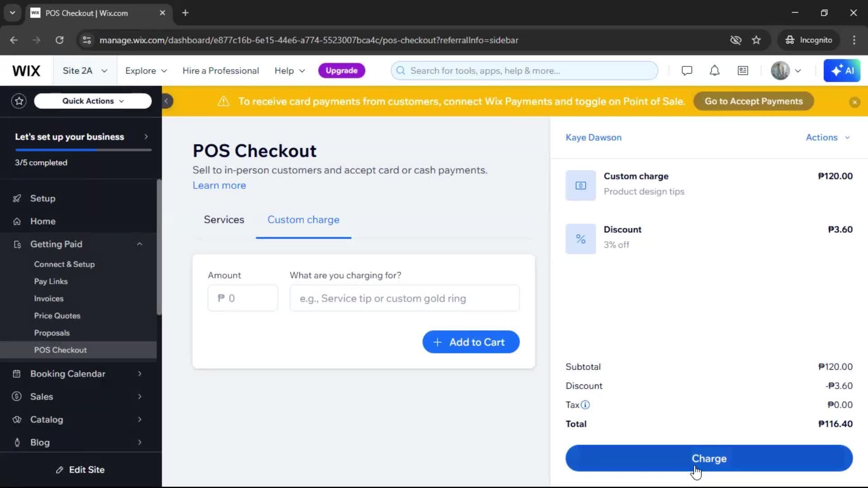Open the Actions dropdown for customer
Viewport: 868px width, 488px height.
[x=828, y=137]
